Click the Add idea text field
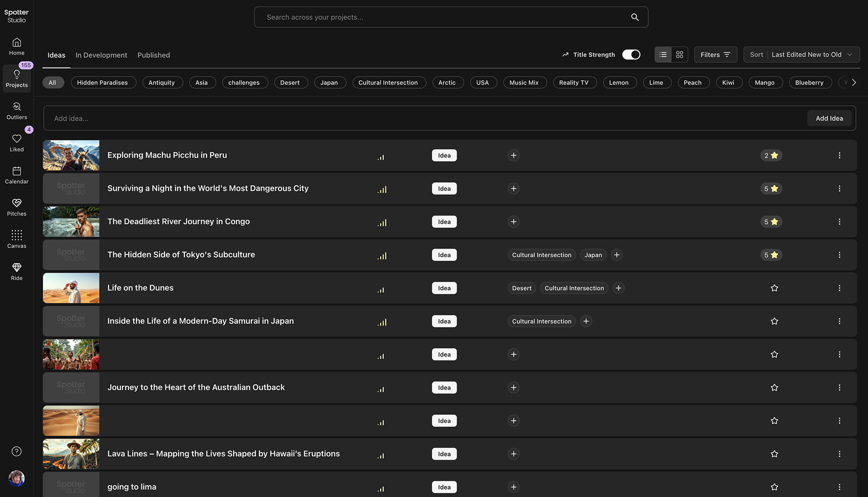Viewport: 868px width, 497px height. click(425, 118)
